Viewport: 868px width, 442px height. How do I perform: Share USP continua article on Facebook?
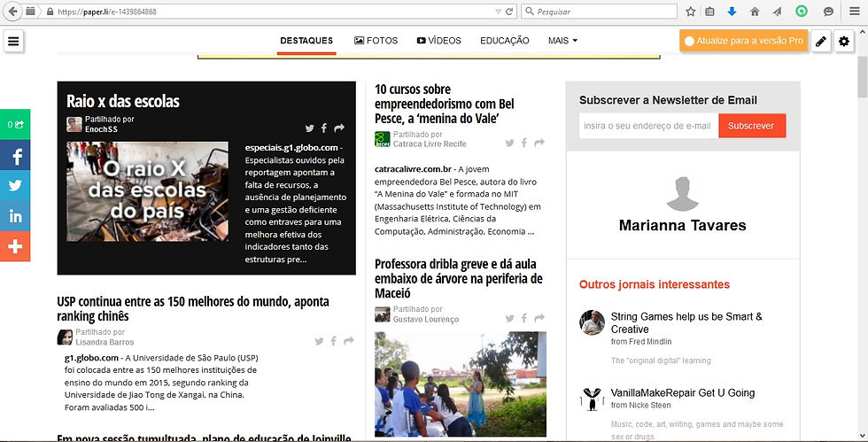point(333,341)
